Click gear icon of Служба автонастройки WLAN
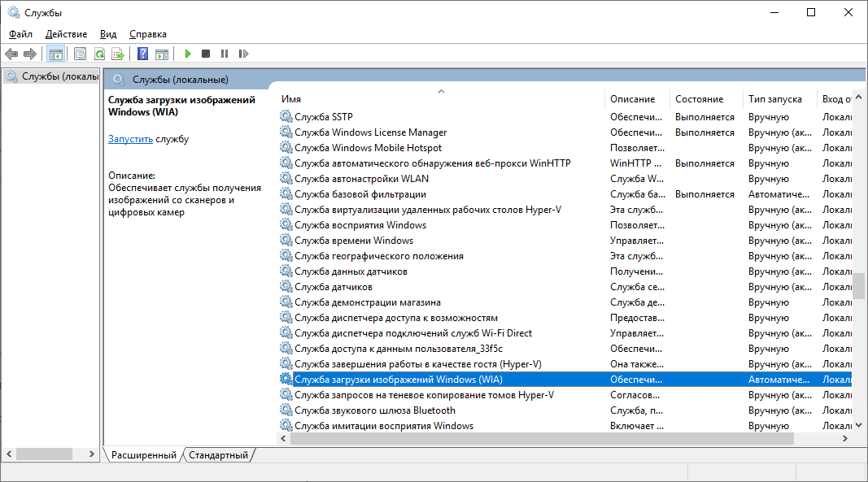 pos(286,178)
